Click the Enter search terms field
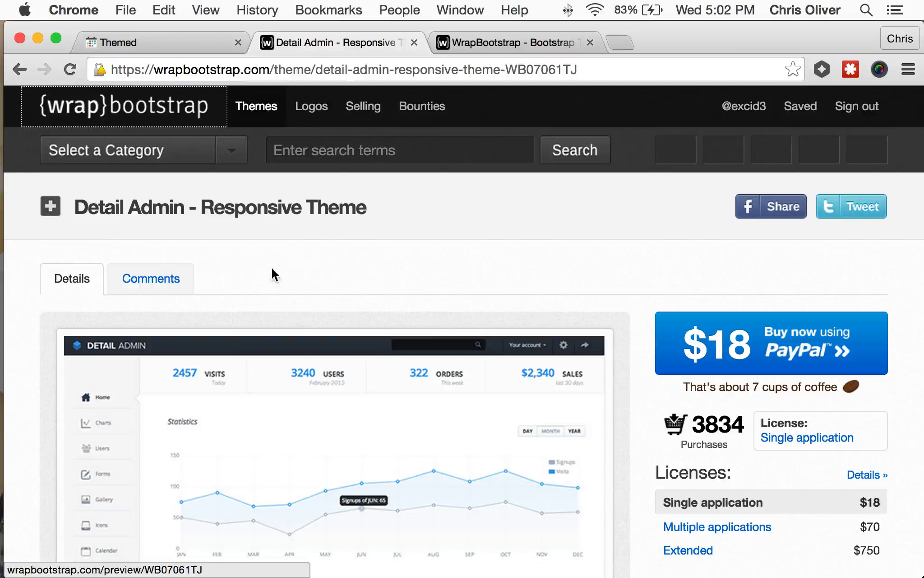 400,150
